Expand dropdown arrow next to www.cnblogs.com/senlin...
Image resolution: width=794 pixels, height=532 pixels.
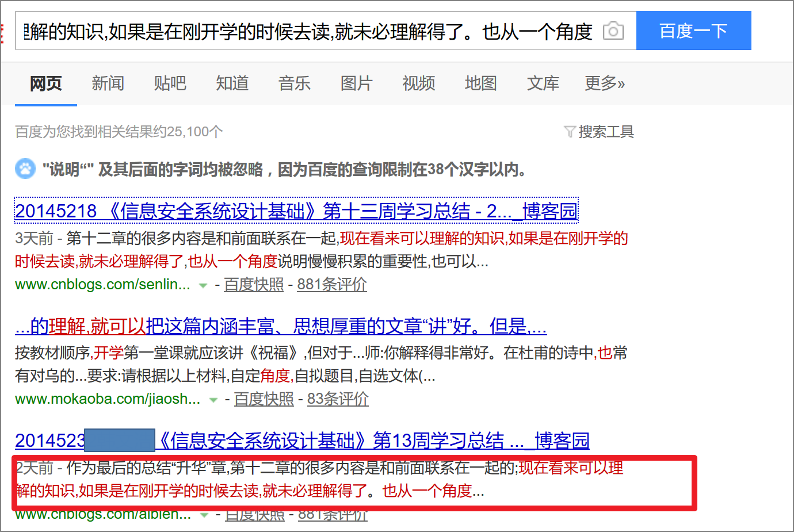pos(203,285)
